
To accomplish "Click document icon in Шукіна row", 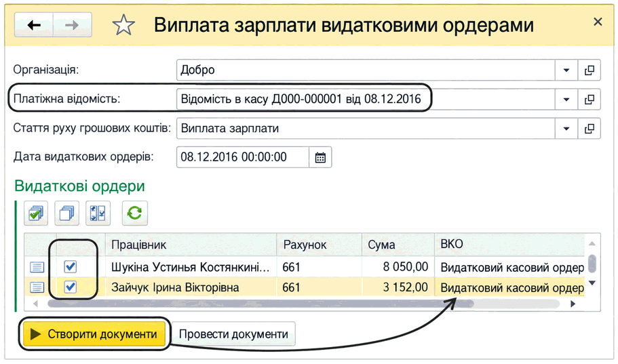I will 37,267.
